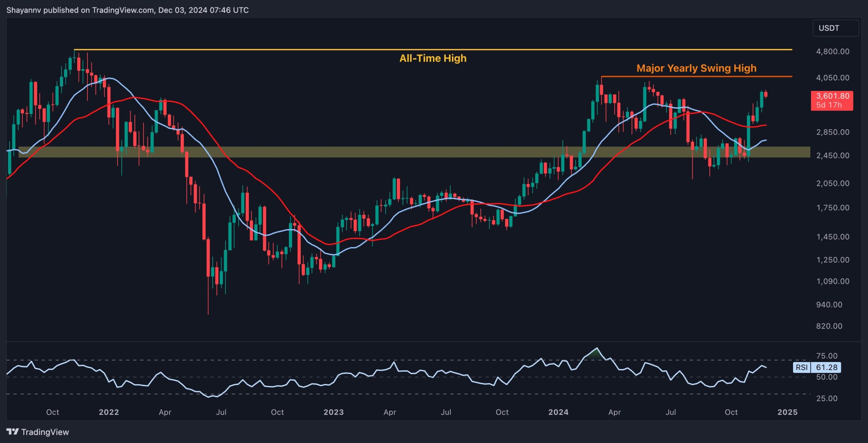Click the RSI value 61.28 tag
Image resolution: width=868 pixels, height=443 pixels.
click(x=826, y=367)
